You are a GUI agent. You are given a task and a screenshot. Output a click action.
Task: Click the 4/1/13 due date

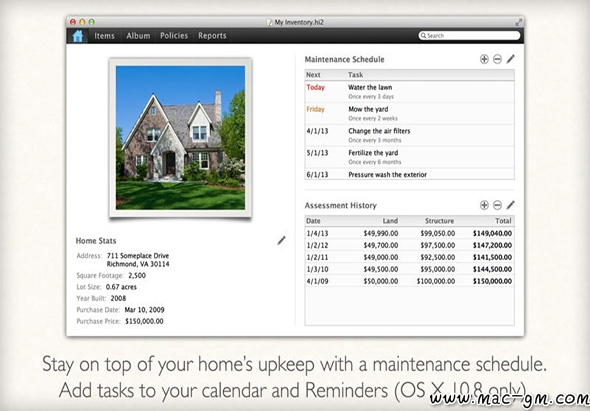point(317,131)
